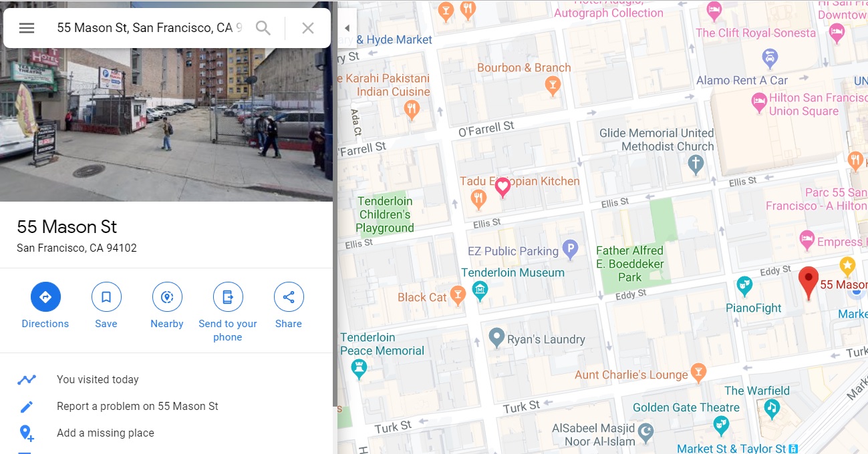Click the hotel marker beside Empress
The image size is (868, 454).
[x=807, y=239]
